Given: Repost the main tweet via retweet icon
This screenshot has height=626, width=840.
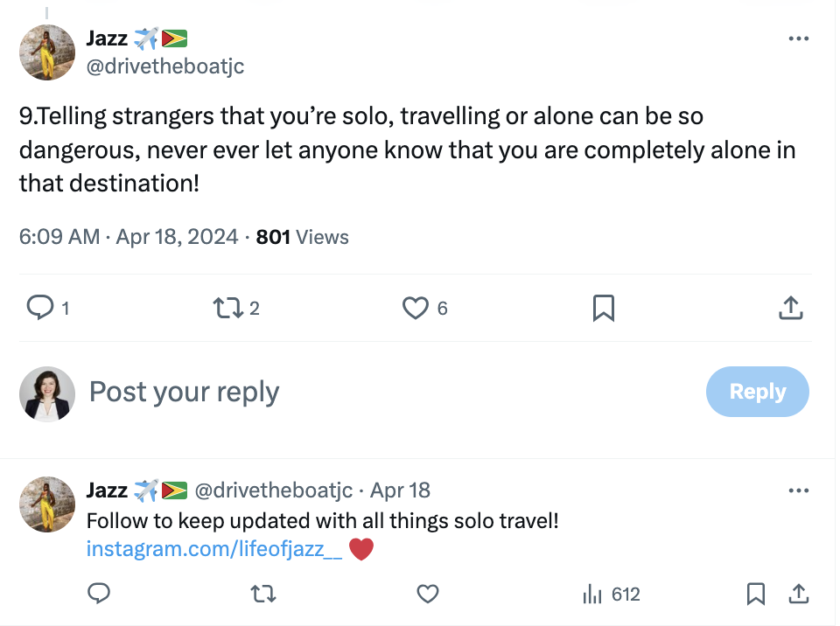Looking at the screenshot, I should 229,308.
